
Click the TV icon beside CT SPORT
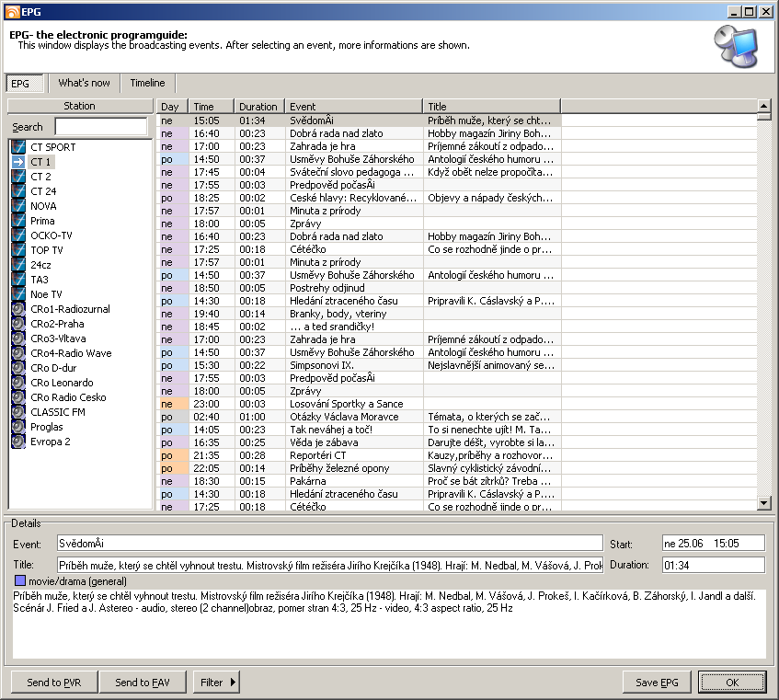point(18,147)
